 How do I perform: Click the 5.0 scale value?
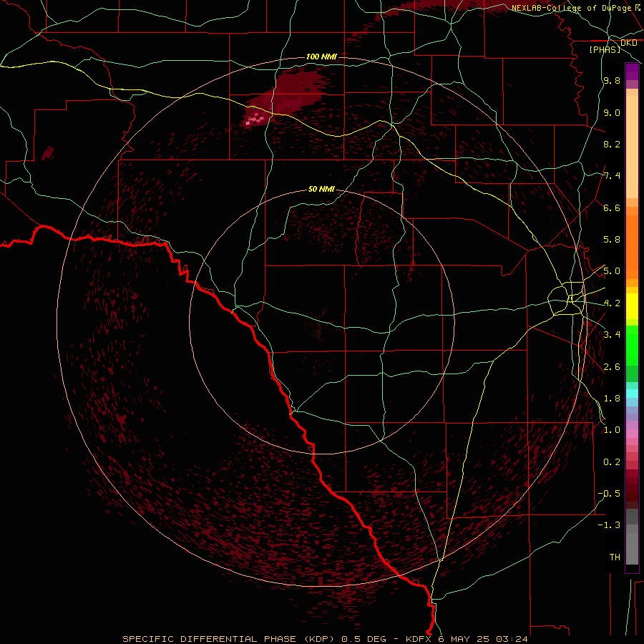pyautogui.click(x=612, y=271)
